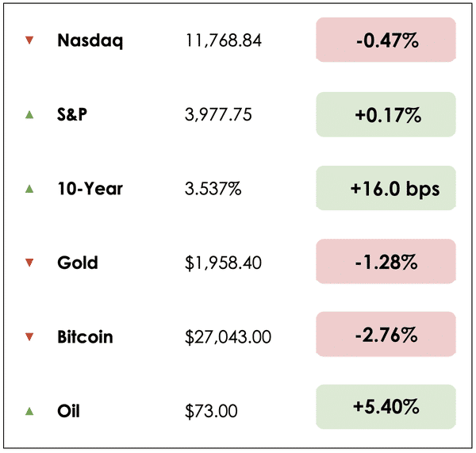Open the Oil commodity label
This screenshot has width=476, height=453.
point(68,411)
